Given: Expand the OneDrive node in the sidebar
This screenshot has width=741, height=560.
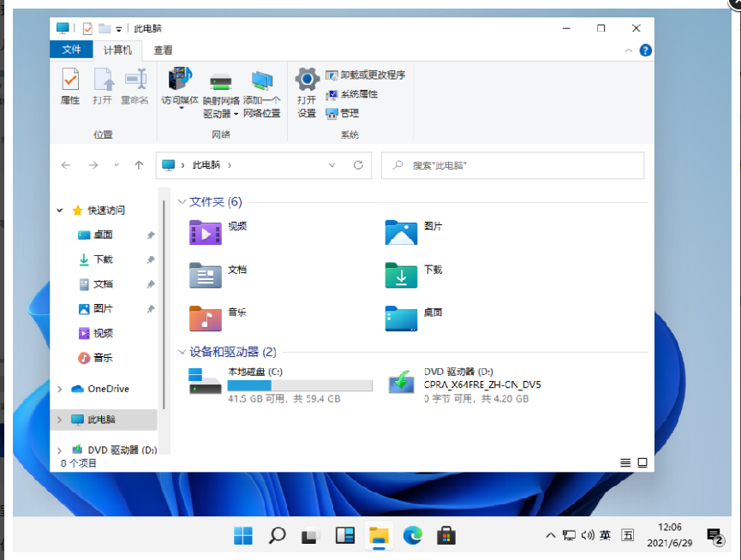Looking at the screenshot, I should [x=59, y=389].
